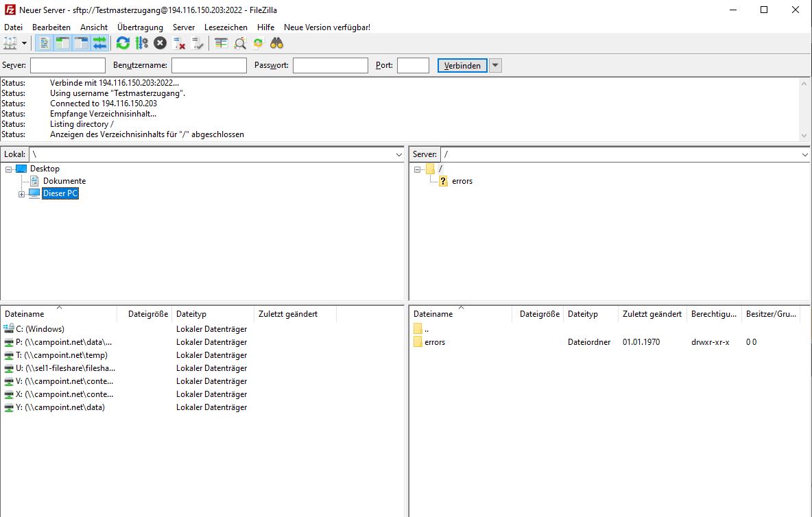The image size is (812, 517).
Task: Open the Ansicht menu
Action: click(x=94, y=27)
